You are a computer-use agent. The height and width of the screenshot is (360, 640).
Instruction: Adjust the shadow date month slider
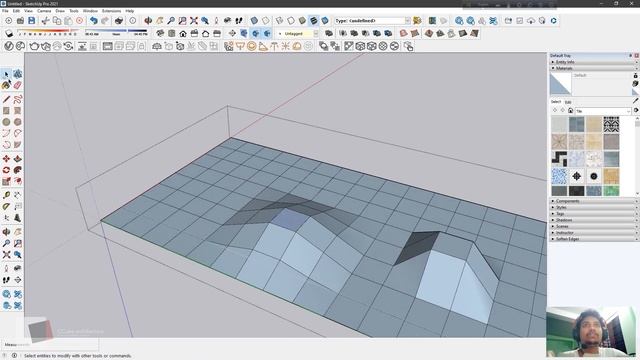[48, 31]
